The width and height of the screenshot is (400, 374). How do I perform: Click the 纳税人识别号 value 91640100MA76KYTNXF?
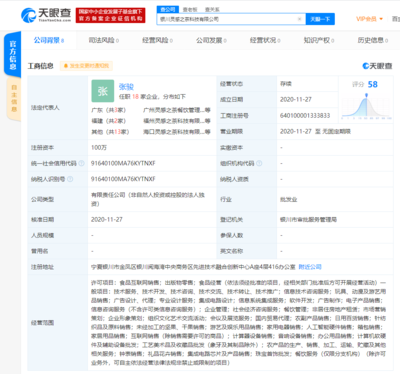point(123,179)
